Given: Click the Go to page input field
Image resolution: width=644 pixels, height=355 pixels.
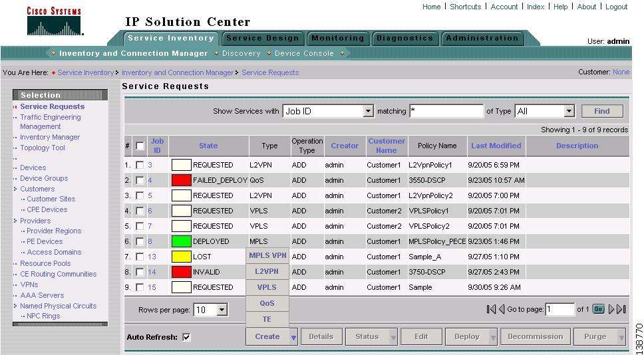Looking at the screenshot, I should (560, 309).
